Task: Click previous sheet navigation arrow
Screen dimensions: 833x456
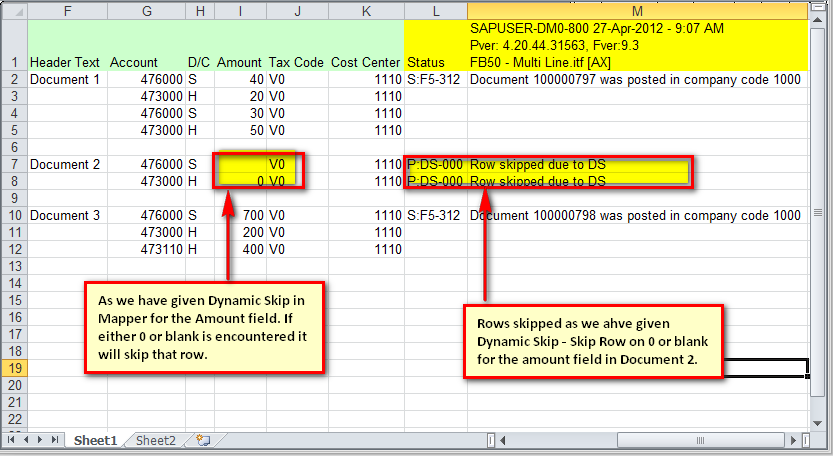Action: click(25, 440)
